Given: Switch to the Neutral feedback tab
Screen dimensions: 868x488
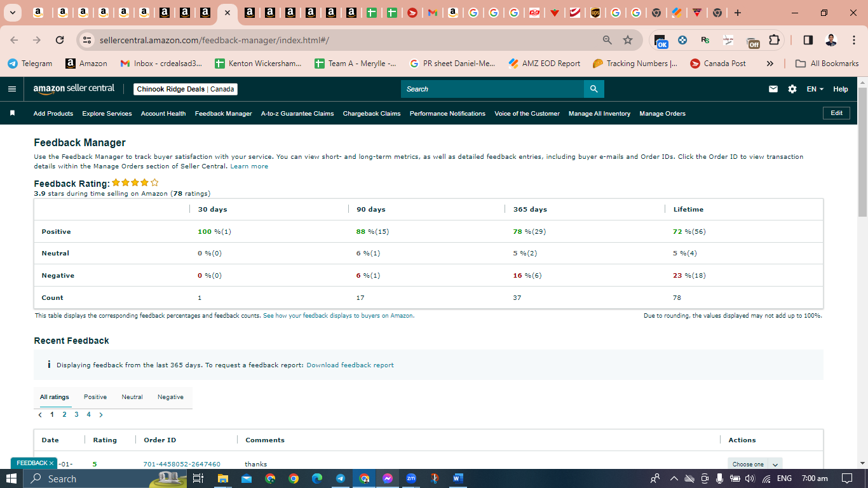Looking at the screenshot, I should pos(132,397).
